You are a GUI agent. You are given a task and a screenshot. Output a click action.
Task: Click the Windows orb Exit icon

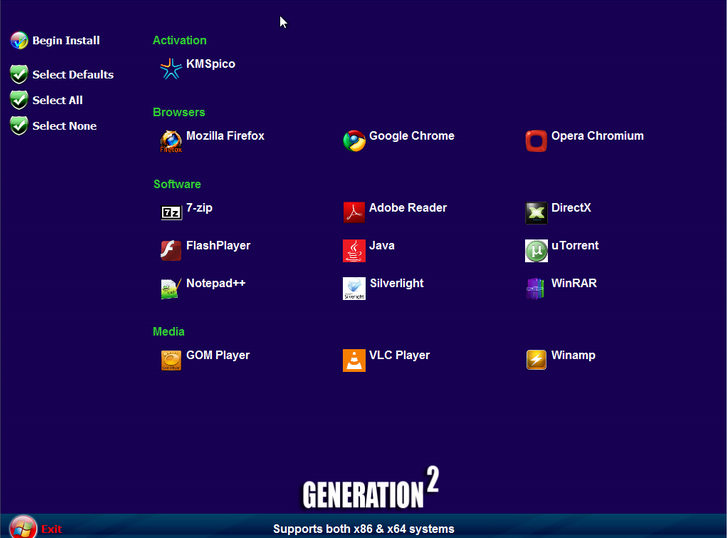click(23, 527)
